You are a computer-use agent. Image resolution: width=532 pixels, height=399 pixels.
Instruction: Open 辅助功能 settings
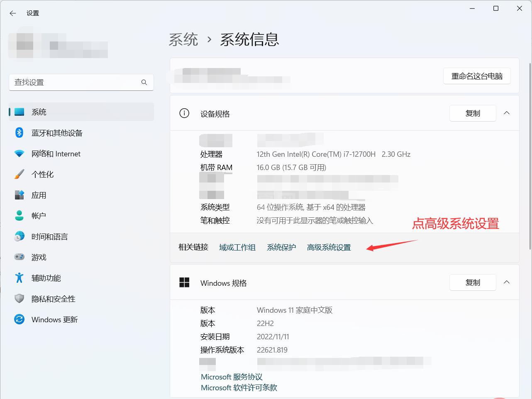pyautogui.click(x=81, y=278)
